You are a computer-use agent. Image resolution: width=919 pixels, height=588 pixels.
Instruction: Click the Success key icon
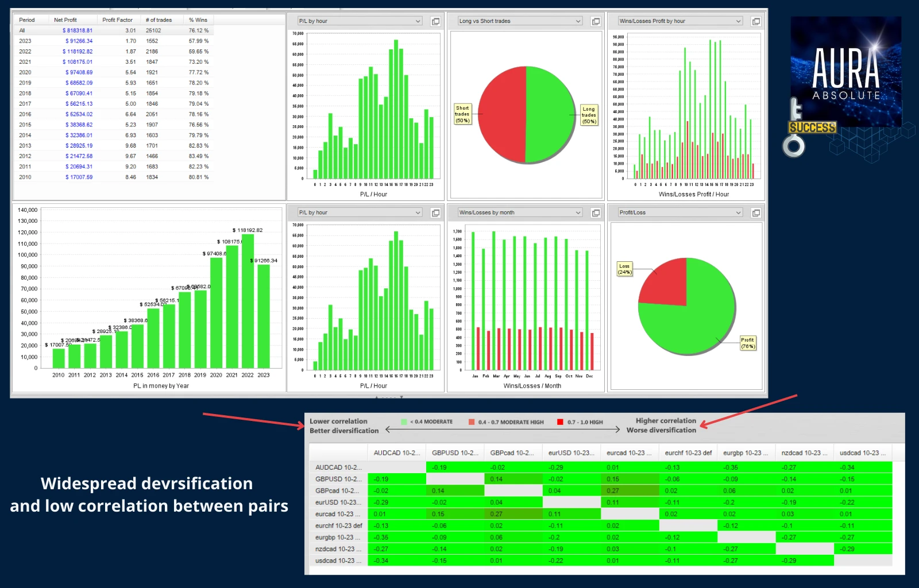pos(796,129)
